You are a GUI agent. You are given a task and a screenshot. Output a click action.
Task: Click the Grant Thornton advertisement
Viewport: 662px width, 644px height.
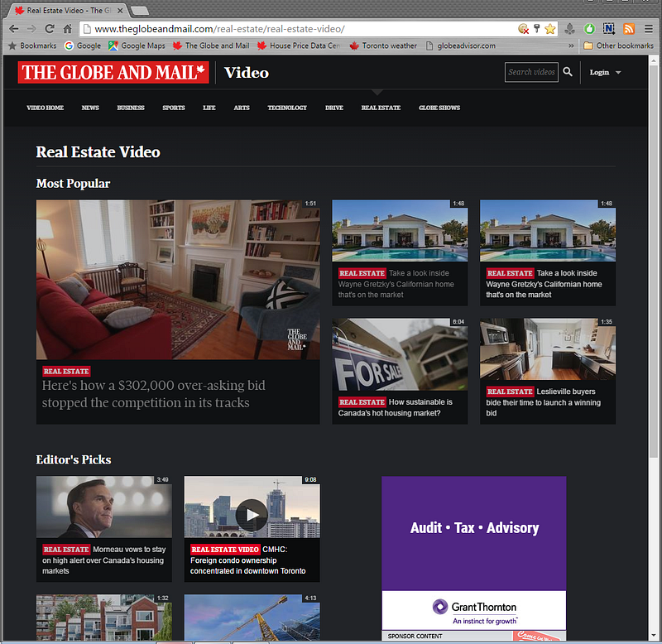pos(473,553)
